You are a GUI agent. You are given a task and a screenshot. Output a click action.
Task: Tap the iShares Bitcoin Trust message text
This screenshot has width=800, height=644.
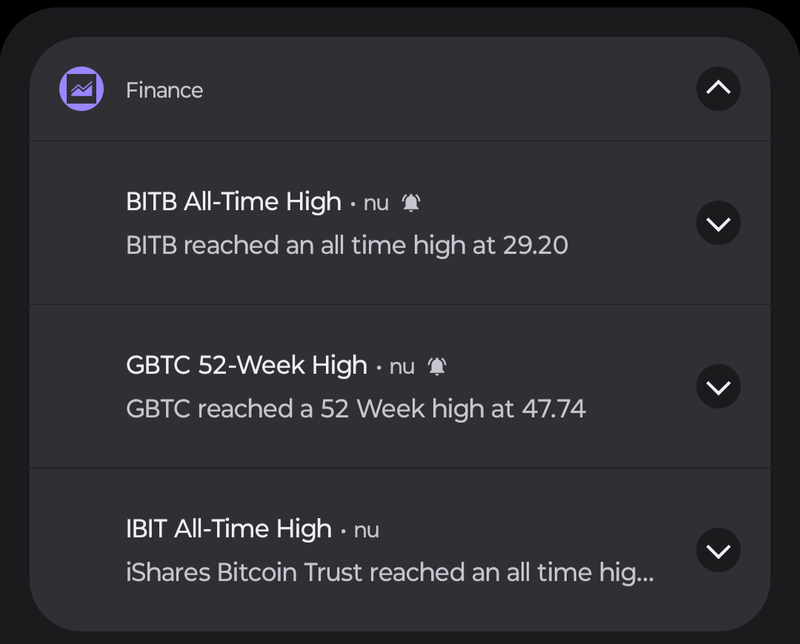coord(390,572)
